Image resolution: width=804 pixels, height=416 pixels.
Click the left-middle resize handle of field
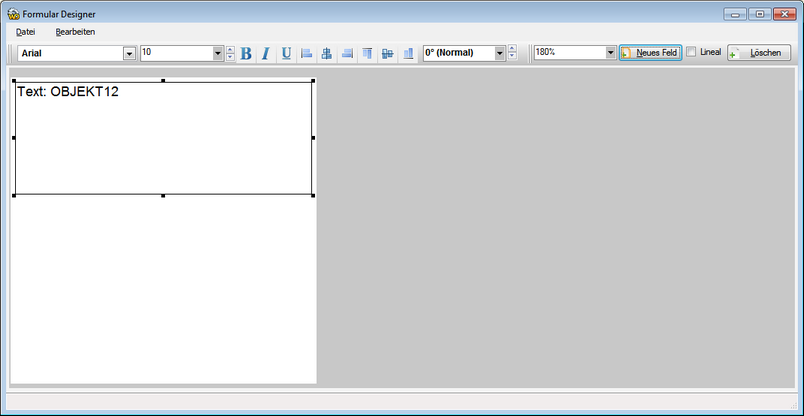[14, 137]
